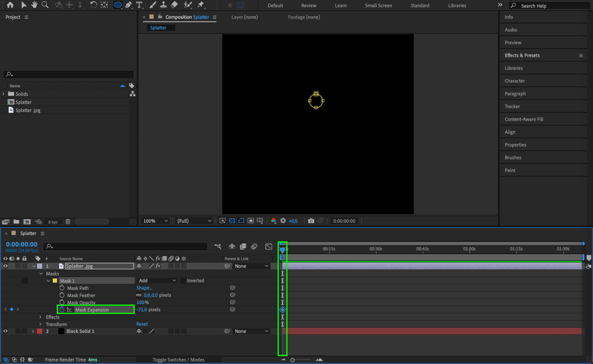This screenshot has height=364, width=593.
Task: Open the 100% magnification dropdown
Action: tap(155, 221)
